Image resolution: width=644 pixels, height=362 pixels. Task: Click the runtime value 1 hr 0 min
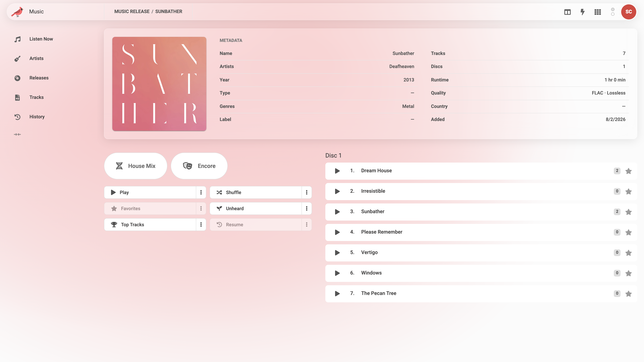coord(615,80)
